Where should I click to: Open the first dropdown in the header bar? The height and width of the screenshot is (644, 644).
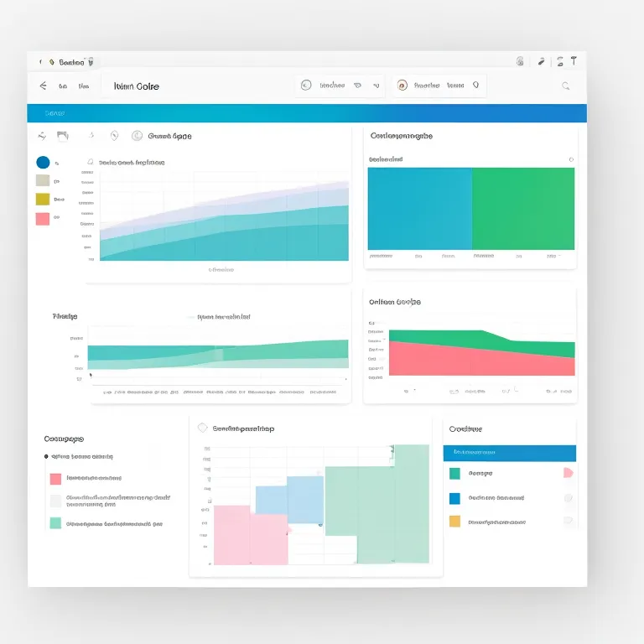pyautogui.click(x=340, y=85)
